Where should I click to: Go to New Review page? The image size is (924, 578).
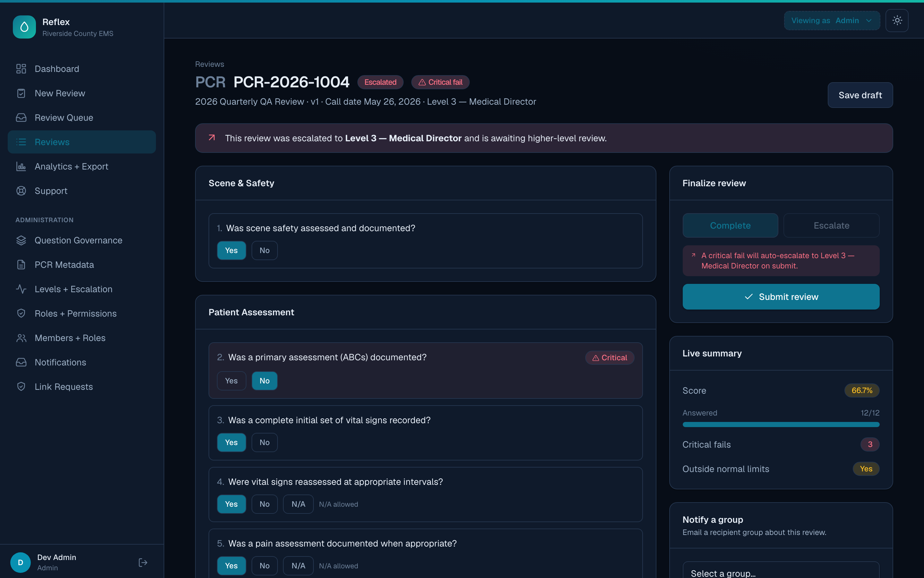pyautogui.click(x=82, y=93)
